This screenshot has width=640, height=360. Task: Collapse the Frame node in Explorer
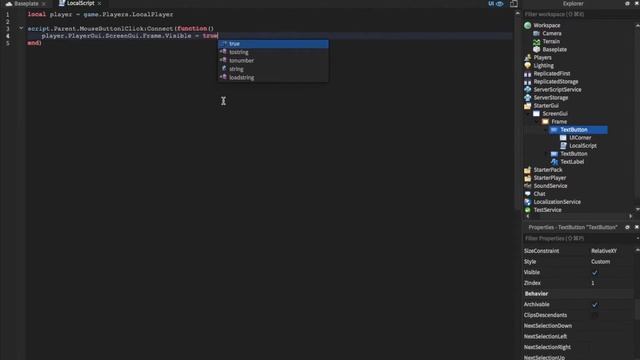click(537, 122)
